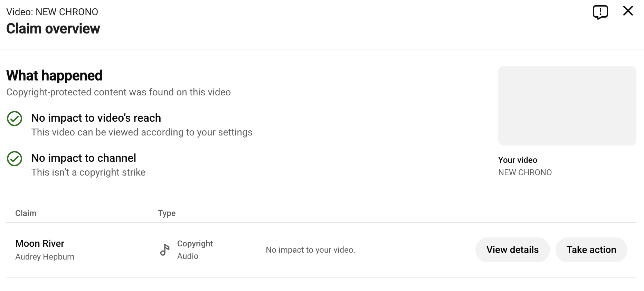Image resolution: width=644 pixels, height=291 pixels.
Task: Click the Copyright Audio type label
Action: (195, 250)
